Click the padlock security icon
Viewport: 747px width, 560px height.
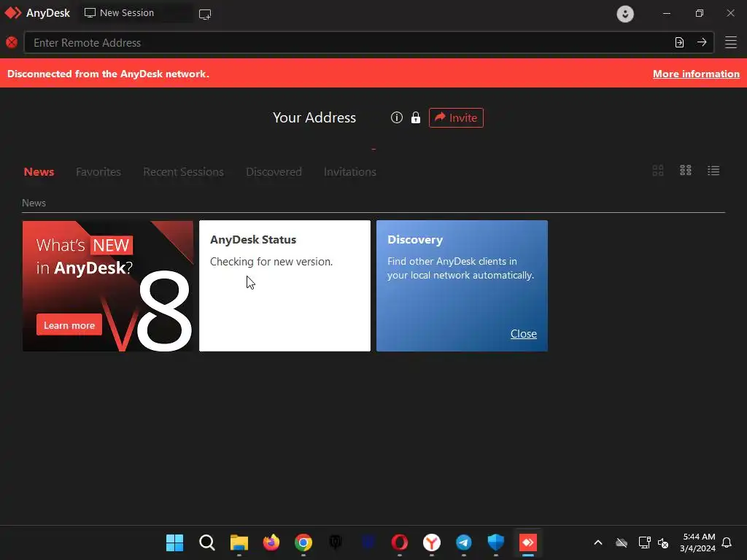click(x=415, y=117)
